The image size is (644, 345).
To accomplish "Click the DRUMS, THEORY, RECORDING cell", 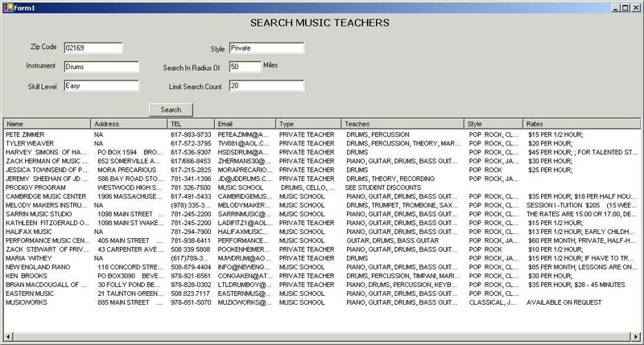I will coord(390,179).
